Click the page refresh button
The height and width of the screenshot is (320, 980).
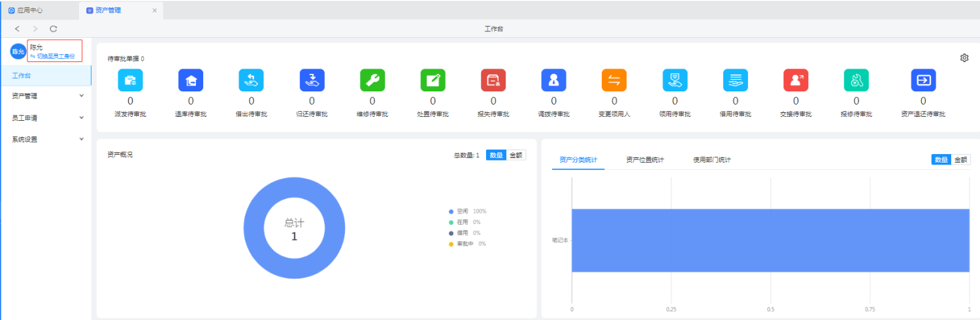pos(54,29)
